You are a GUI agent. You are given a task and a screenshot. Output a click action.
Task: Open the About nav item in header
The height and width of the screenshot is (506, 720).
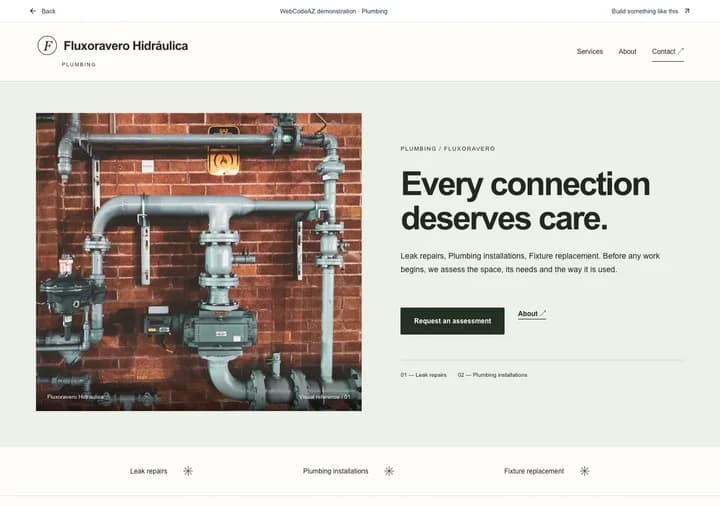point(627,51)
